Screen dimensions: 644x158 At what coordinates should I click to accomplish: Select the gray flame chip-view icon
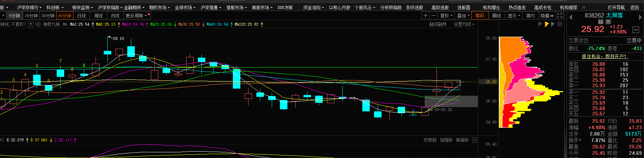[553, 24]
